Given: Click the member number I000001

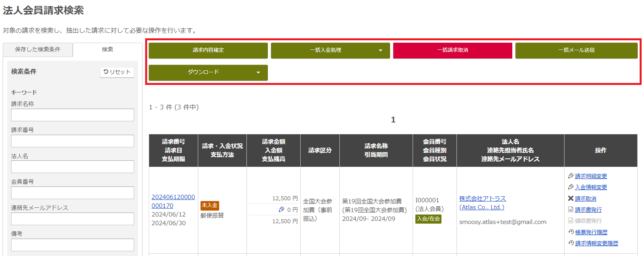Looking at the screenshot, I should [x=427, y=200].
